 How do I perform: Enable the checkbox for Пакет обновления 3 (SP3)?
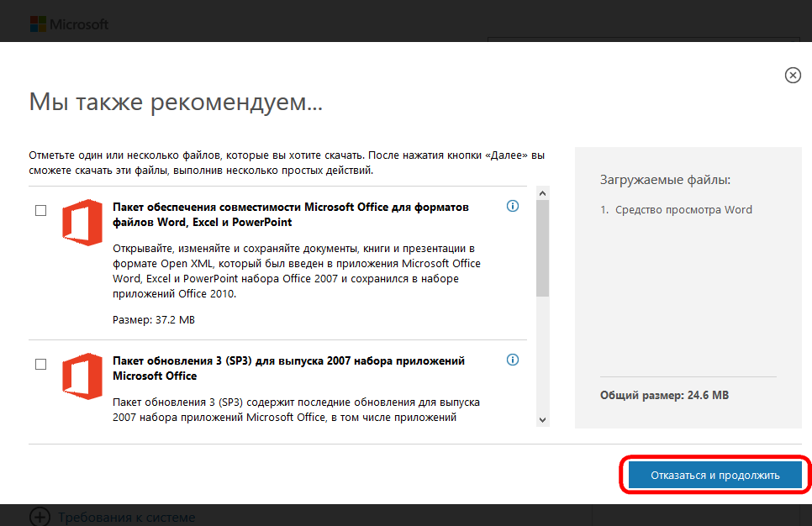tap(40, 364)
